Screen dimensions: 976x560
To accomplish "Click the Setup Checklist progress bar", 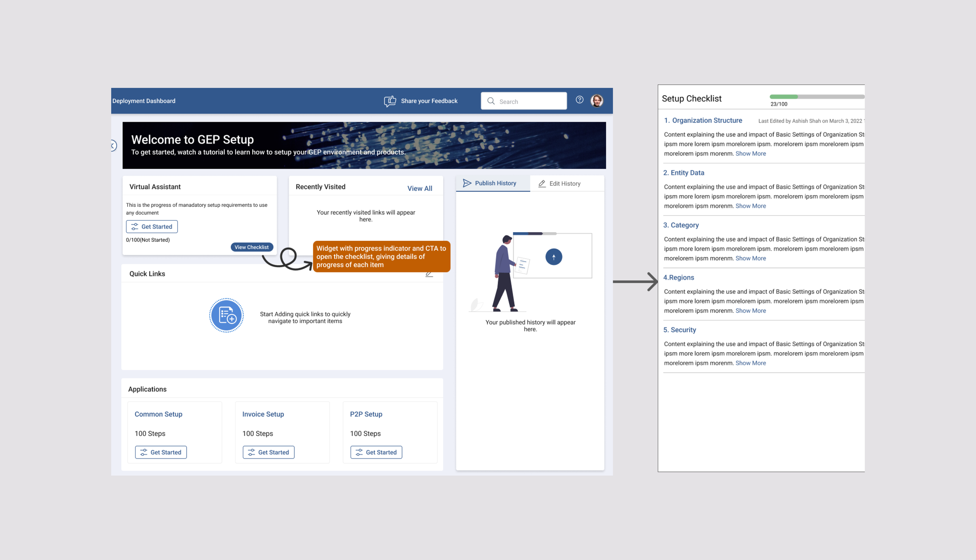I will click(816, 97).
